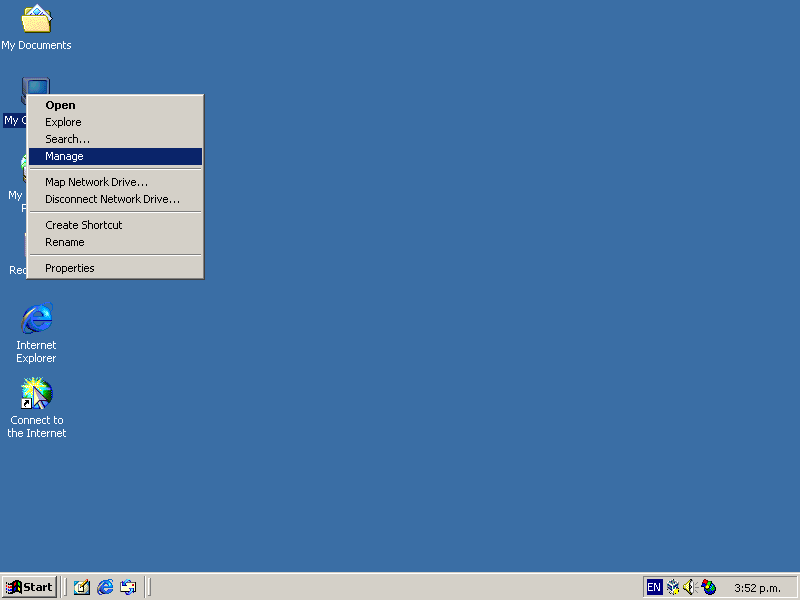800x600 pixels.
Task: Click the Internet Explorer icon label
Action: click(x=36, y=352)
